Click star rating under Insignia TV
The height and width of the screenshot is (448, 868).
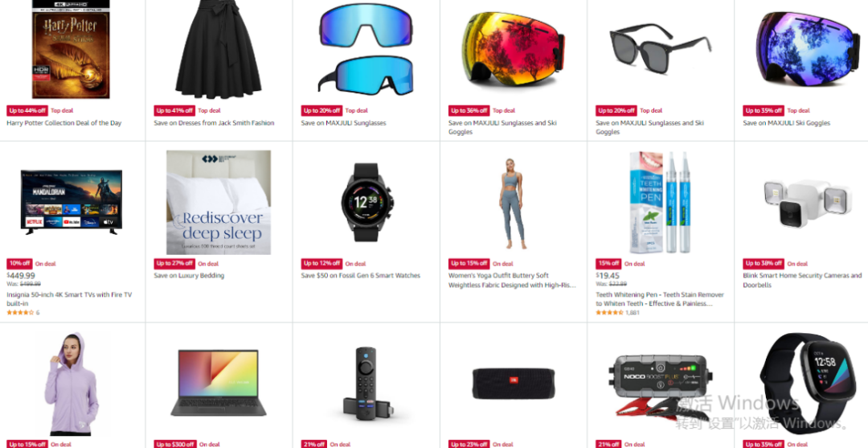[x=20, y=313]
